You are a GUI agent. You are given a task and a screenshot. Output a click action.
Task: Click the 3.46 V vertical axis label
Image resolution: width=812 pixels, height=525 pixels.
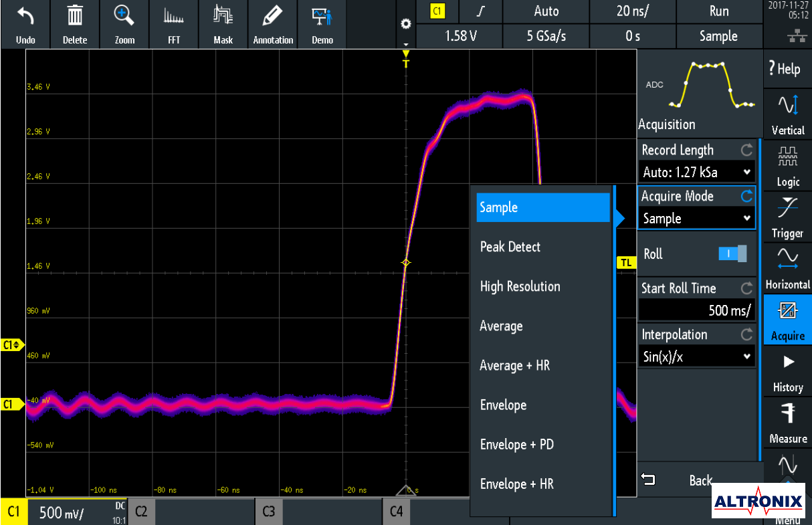click(39, 88)
